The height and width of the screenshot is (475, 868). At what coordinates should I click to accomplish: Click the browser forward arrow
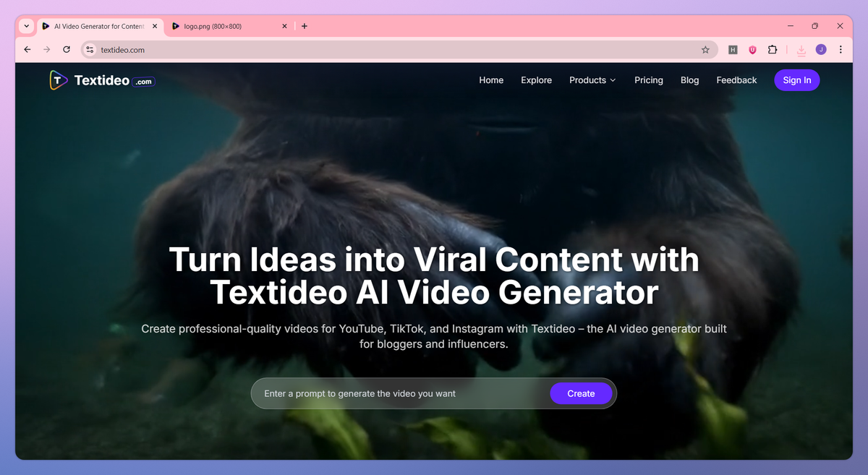click(47, 50)
